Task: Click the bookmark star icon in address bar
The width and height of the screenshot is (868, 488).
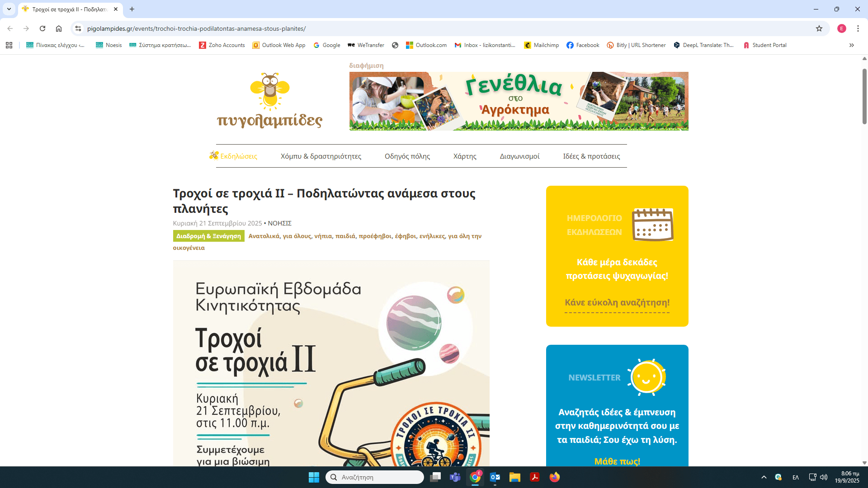Action: point(819,28)
